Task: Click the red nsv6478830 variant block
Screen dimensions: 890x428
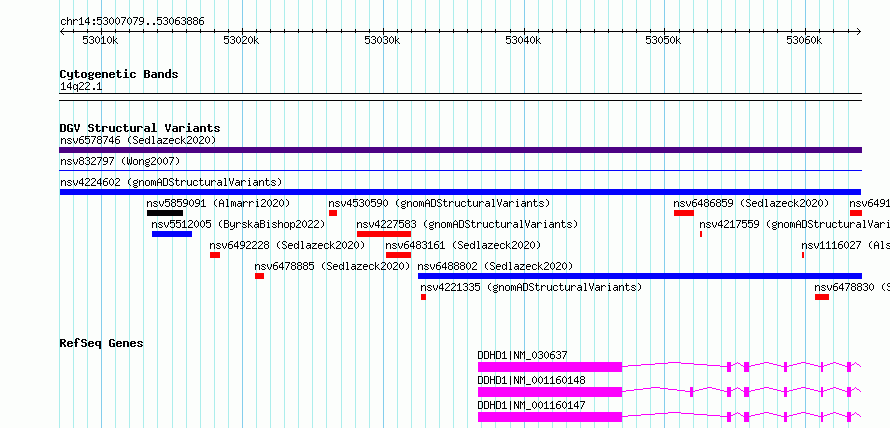Action: [822, 297]
